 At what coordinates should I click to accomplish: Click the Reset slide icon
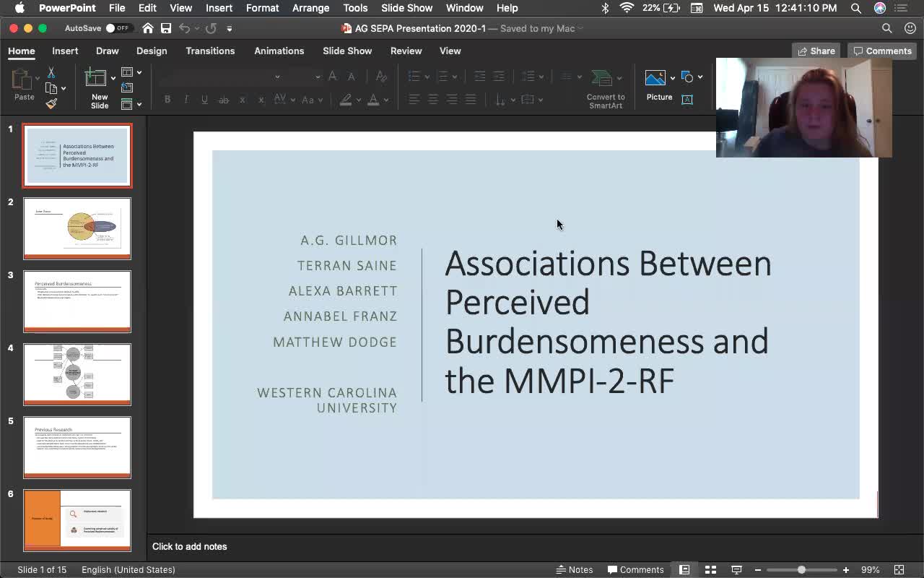coord(127,88)
